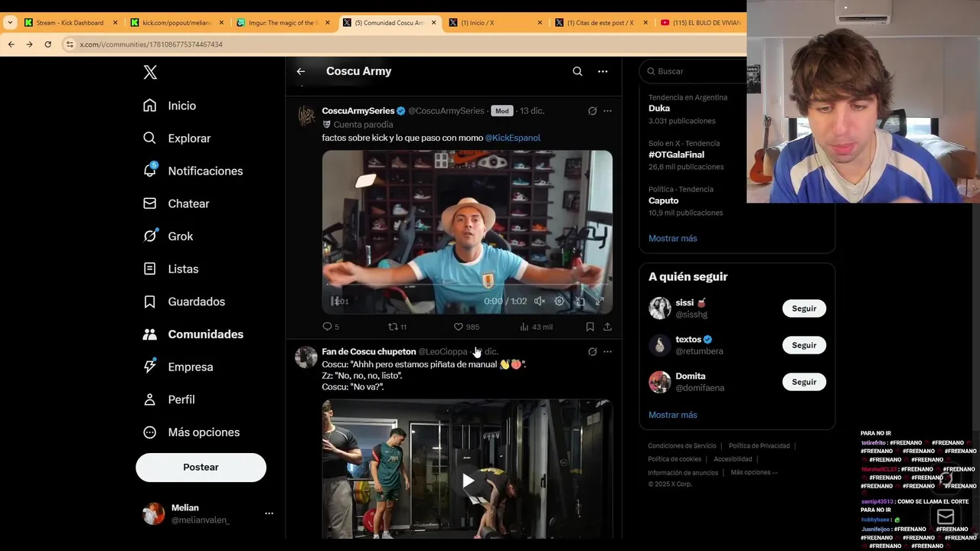Like the post with 985 likes
The width and height of the screenshot is (980, 551).
[466, 327]
